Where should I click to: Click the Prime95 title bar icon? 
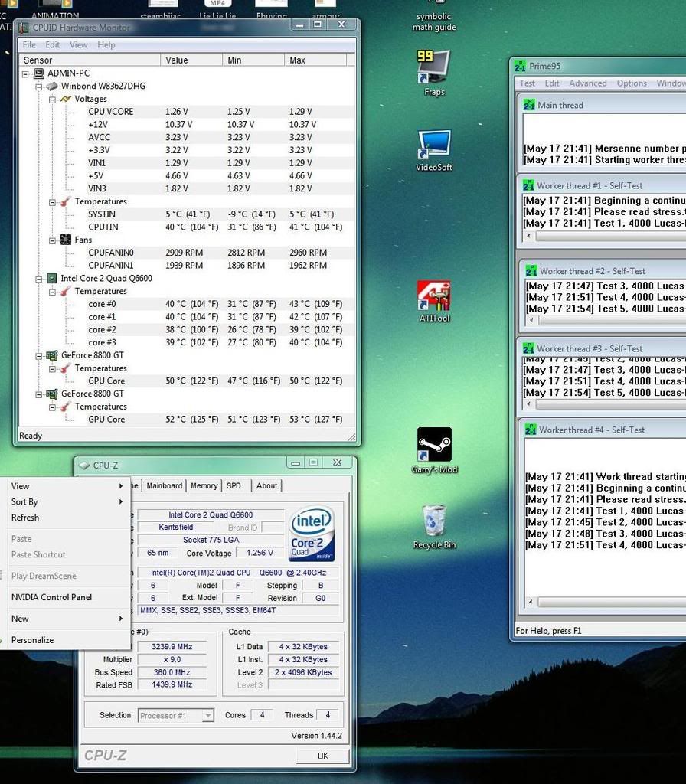pyautogui.click(x=520, y=66)
